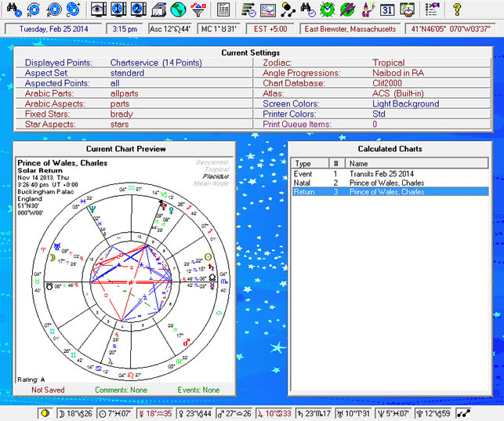Screen dimensions: 504x421
Task: Change the Aspect Set standard setting
Action: click(x=127, y=73)
